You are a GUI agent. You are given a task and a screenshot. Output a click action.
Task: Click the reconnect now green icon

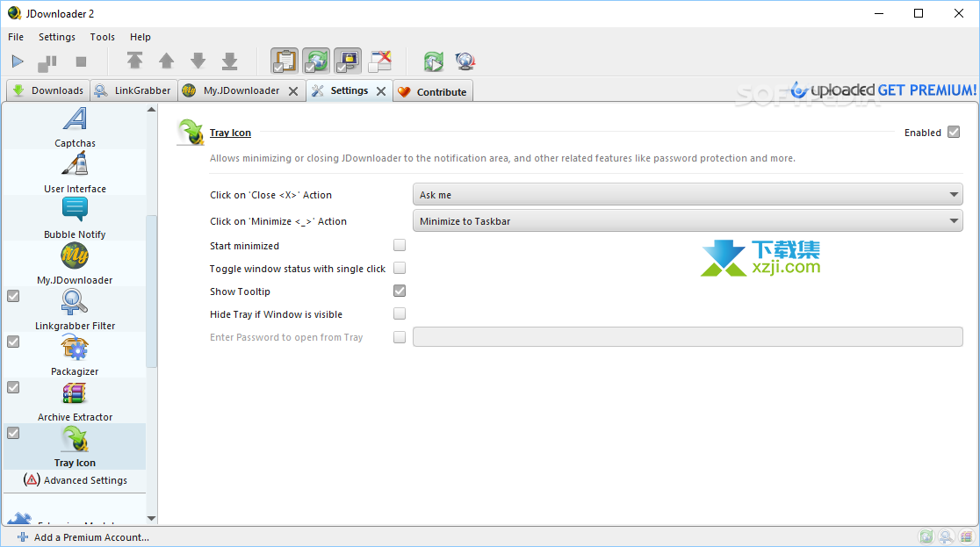pyautogui.click(x=433, y=61)
